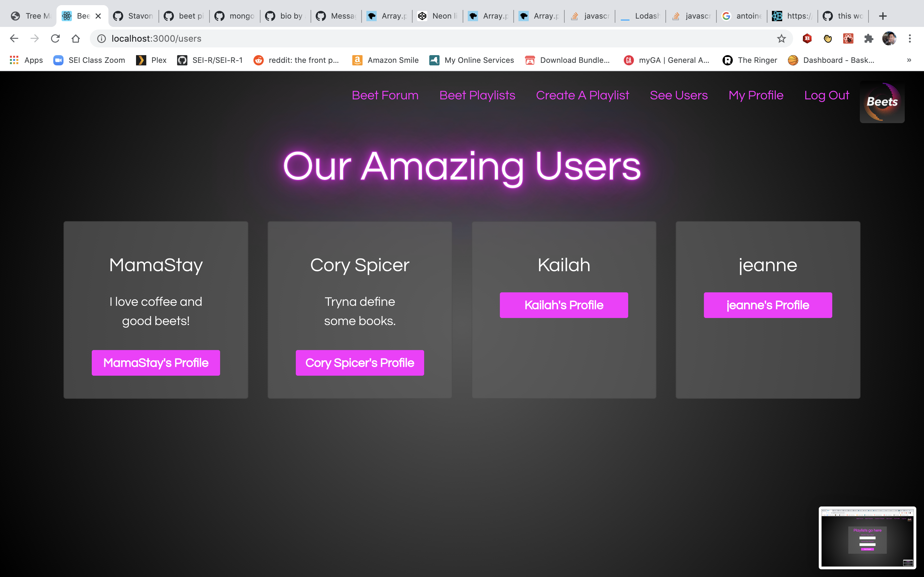Navigate to Beet Playlists section
924x577 pixels.
click(477, 95)
